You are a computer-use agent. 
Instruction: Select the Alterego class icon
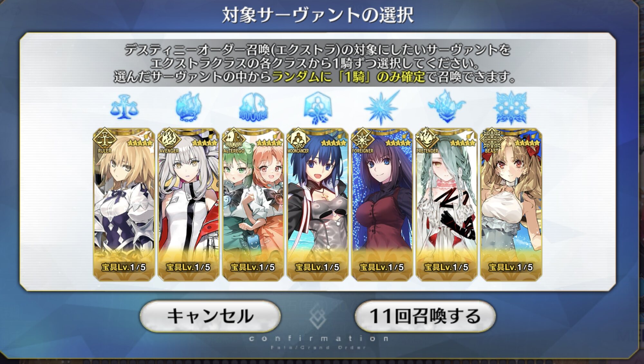[253, 107]
